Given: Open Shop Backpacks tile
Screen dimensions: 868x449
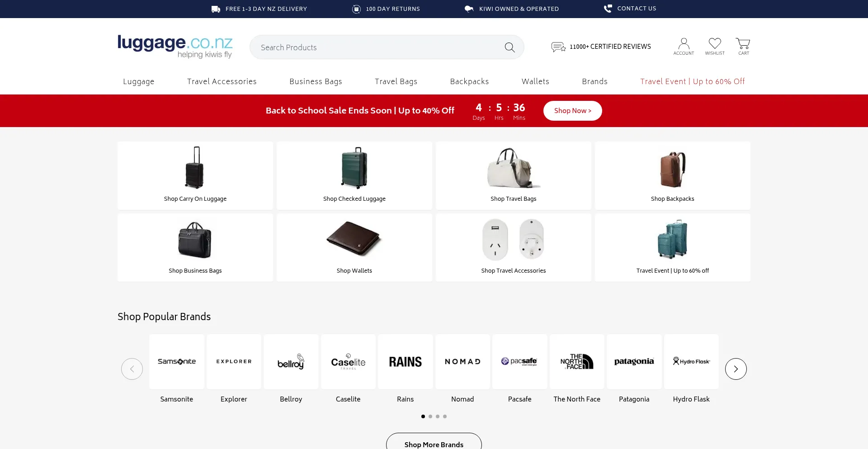Looking at the screenshot, I should (673, 175).
